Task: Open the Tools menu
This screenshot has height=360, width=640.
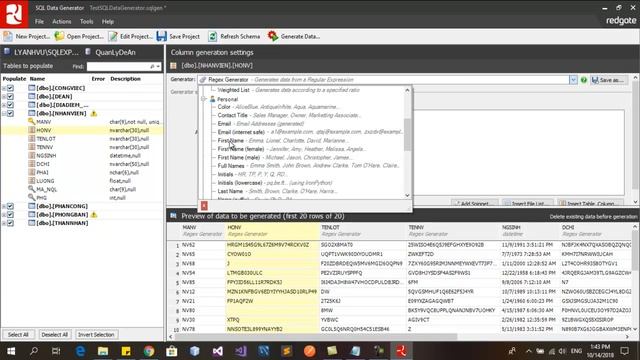Action: (87, 22)
